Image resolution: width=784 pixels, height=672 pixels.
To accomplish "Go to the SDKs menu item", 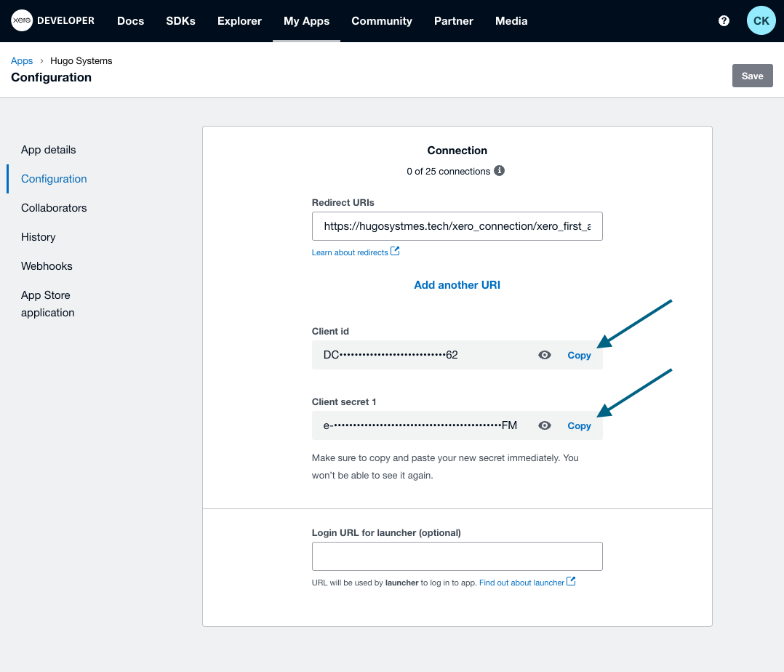I will [180, 21].
